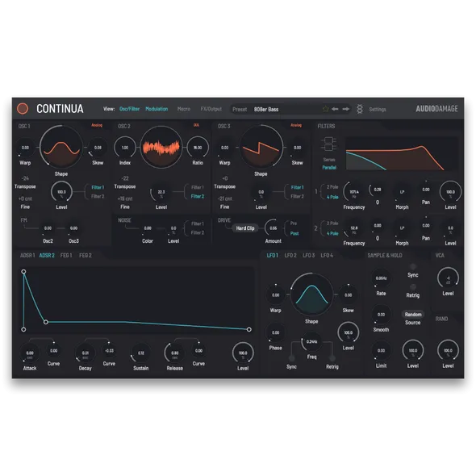This screenshot has height=476, width=476.
Task: Change OSC 3 Analog oscillator type
Action: tap(296, 125)
